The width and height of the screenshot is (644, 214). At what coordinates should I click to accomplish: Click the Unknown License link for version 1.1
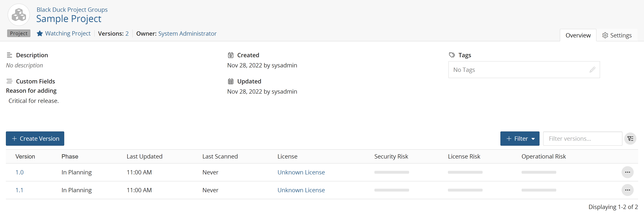pyautogui.click(x=301, y=190)
